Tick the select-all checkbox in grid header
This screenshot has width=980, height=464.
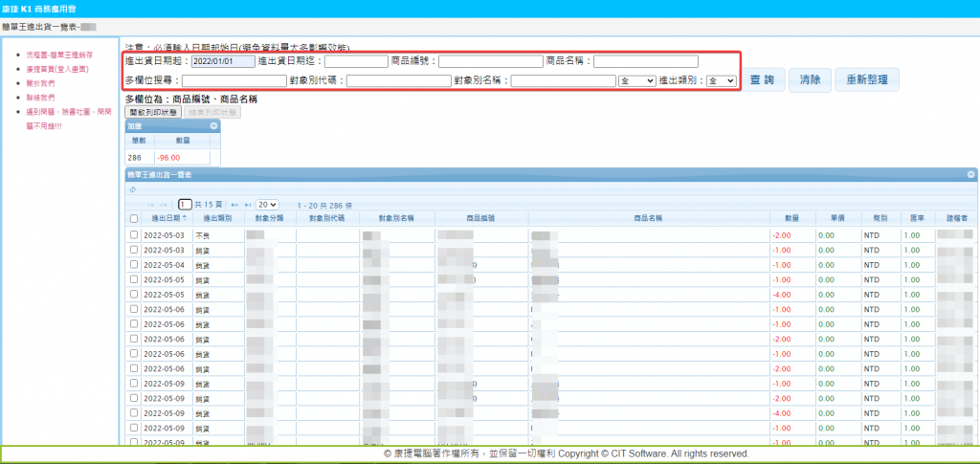coord(133,219)
